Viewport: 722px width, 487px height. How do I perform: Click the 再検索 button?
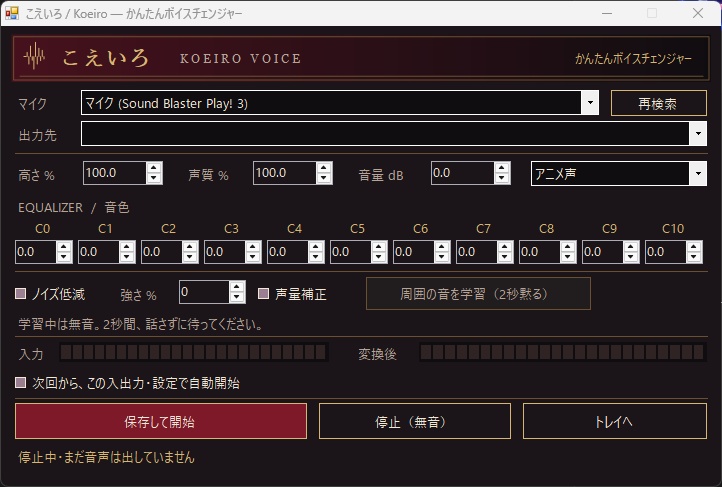click(658, 103)
